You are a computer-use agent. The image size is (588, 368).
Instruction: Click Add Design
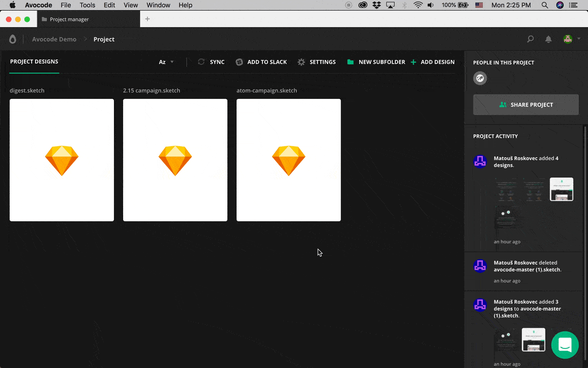click(x=433, y=62)
